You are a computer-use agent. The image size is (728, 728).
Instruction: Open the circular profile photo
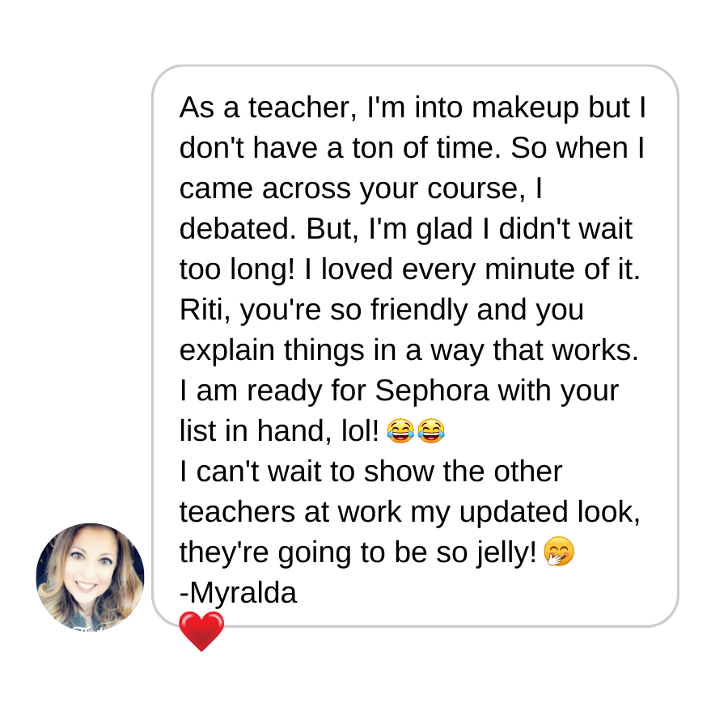point(90,578)
